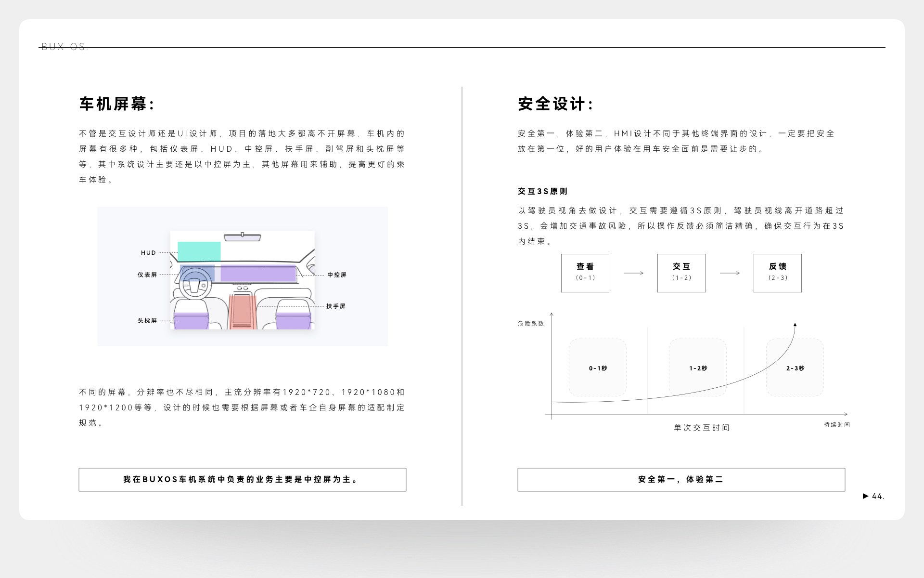Click the arrow between 查看 and 交互
This screenshot has width=924, height=578.
(x=633, y=273)
